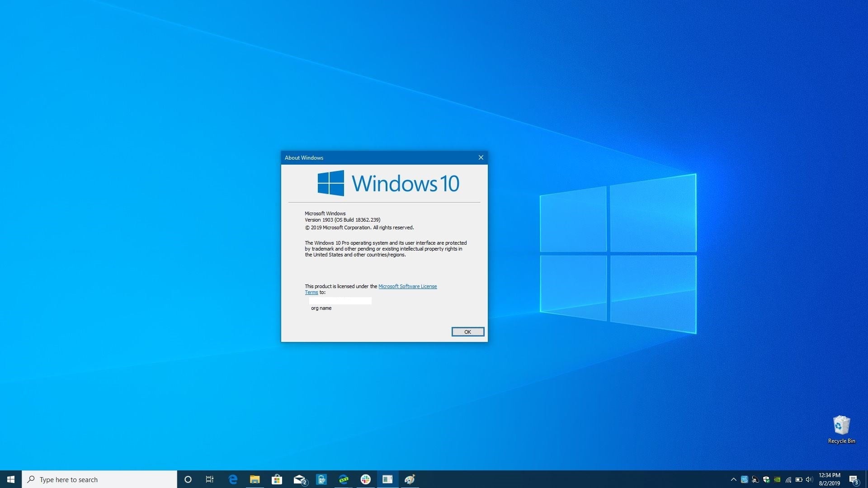Close the About Windows dialog

point(481,157)
